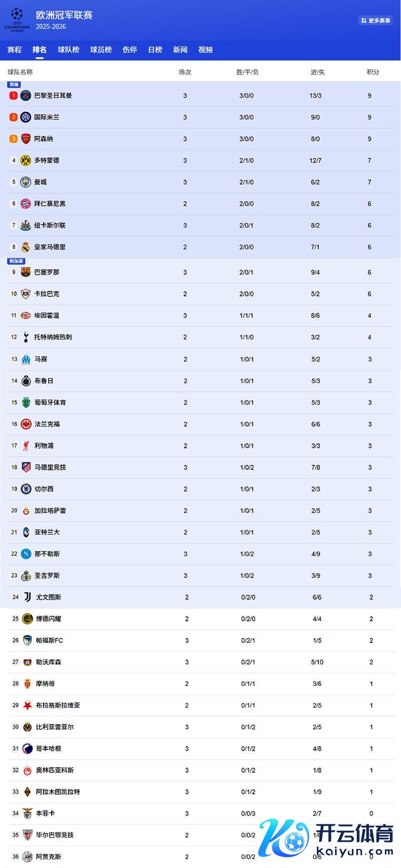Screen dimensions: 401x868
Task: Click the Chelsea club crest
Action: (26, 489)
